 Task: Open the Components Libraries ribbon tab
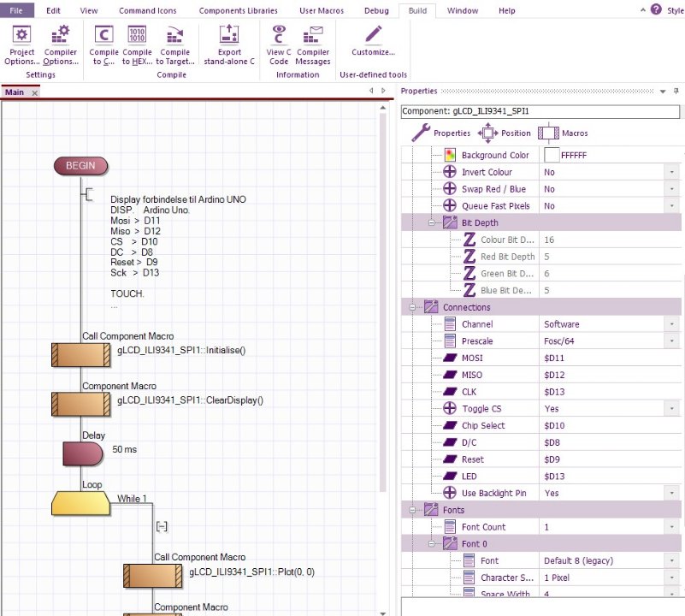pyautogui.click(x=238, y=11)
